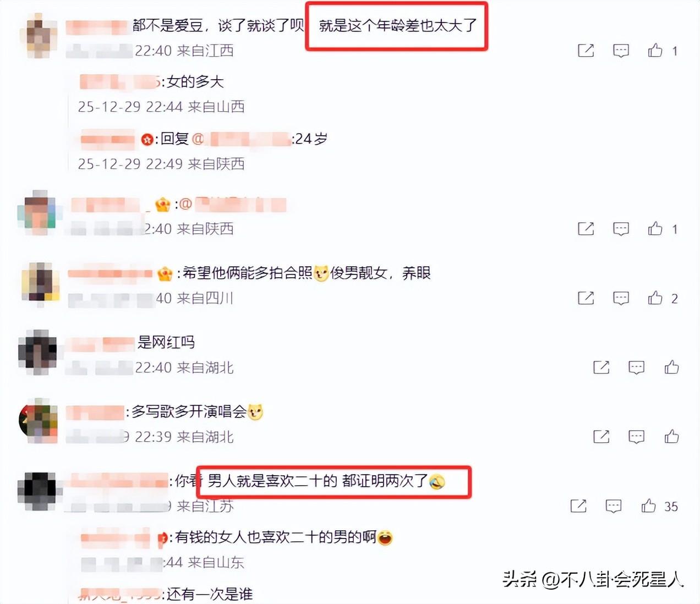Like the 是网红吗 comment

coord(671,367)
